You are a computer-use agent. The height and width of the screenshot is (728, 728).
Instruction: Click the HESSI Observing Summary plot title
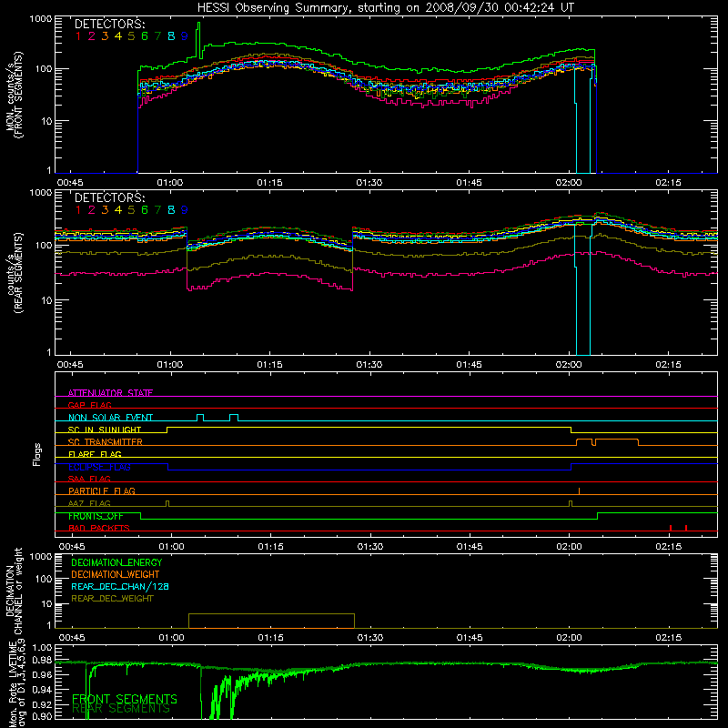(x=386, y=8)
